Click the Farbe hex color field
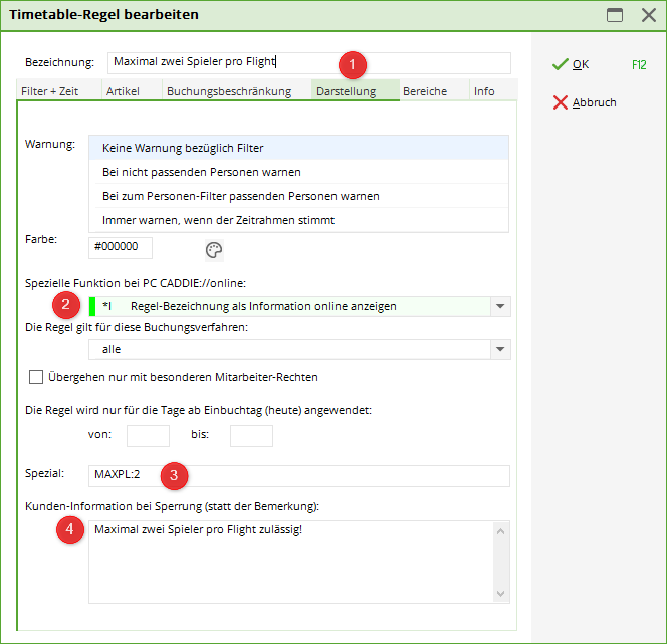Image resolution: width=667 pixels, height=644 pixels. tap(121, 248)
